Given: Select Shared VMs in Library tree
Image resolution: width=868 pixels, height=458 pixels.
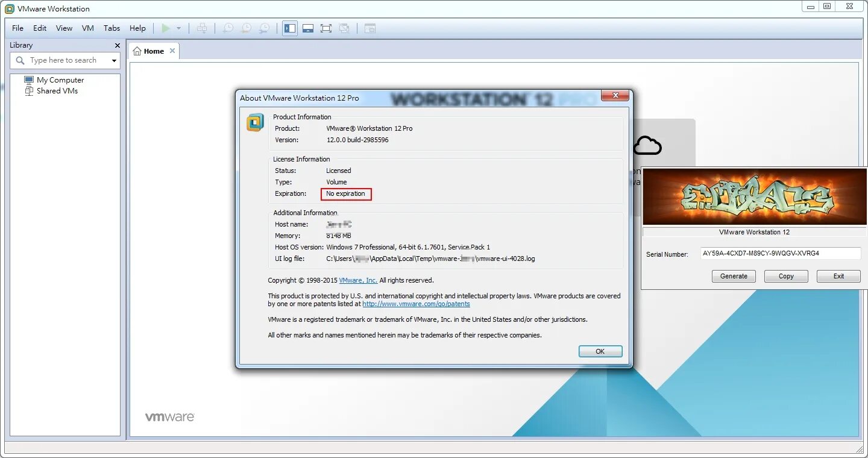Looking at the screenshot, I should (x=57, y=91).
